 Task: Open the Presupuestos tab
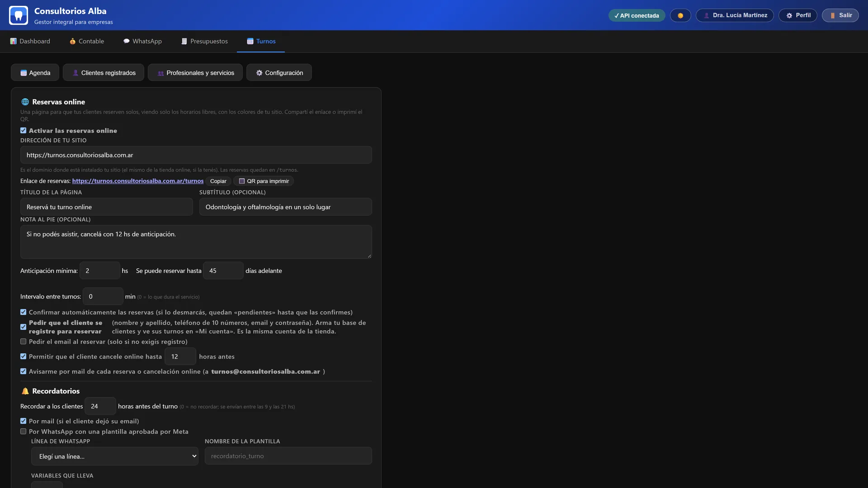[x=204, y=41]
